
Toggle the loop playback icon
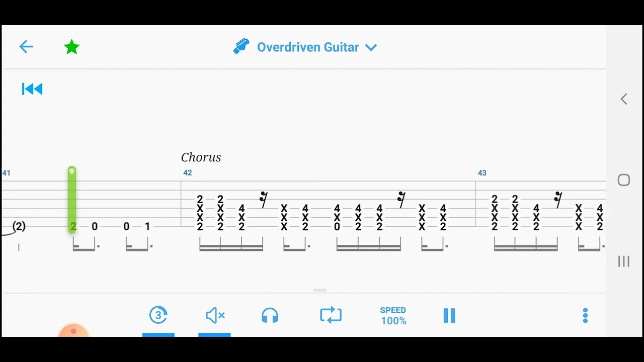[331, 315]
